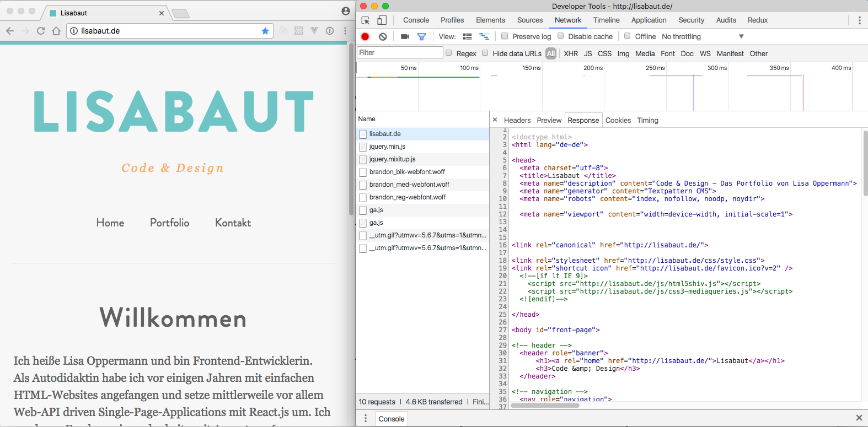Close the Console drawer
This screenshot has height=427, width=868.
click(x=859, y=418)
